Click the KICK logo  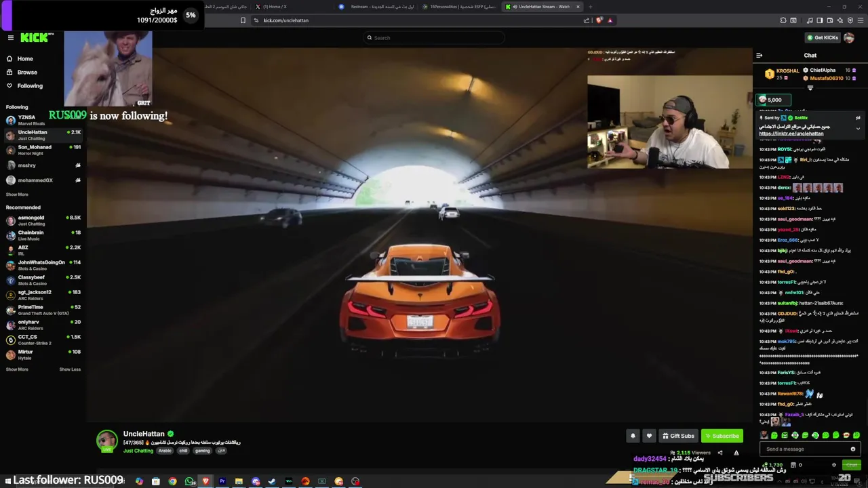pos(36,38)
